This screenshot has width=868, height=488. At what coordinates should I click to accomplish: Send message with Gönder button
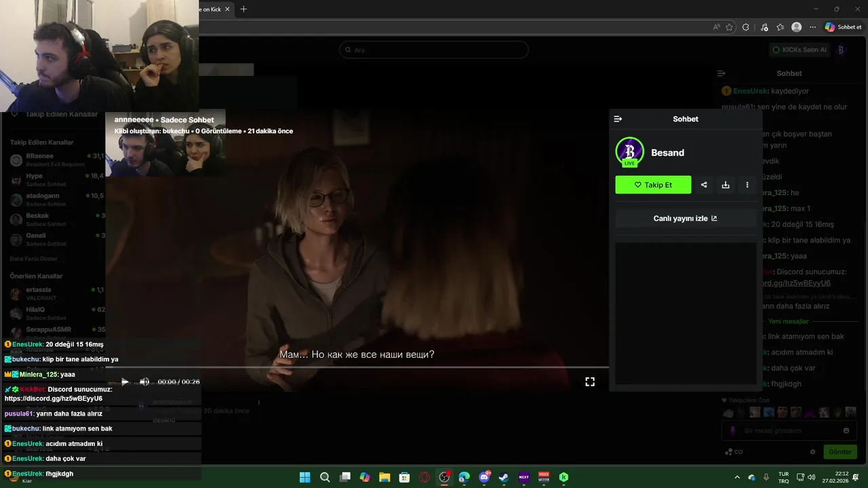(x=840, y=451)
